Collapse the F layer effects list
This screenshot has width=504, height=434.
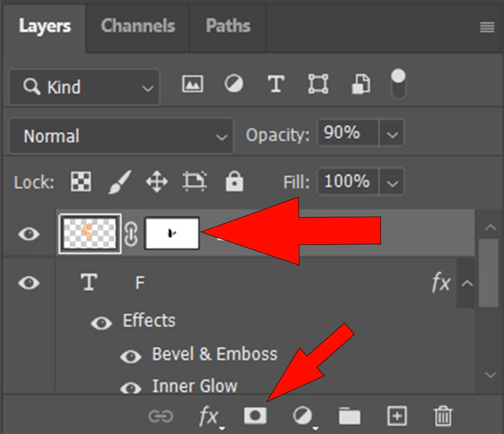coord(467,283)
